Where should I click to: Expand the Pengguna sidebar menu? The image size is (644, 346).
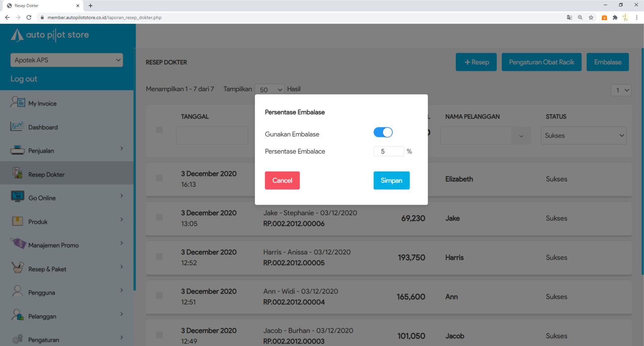67,292
